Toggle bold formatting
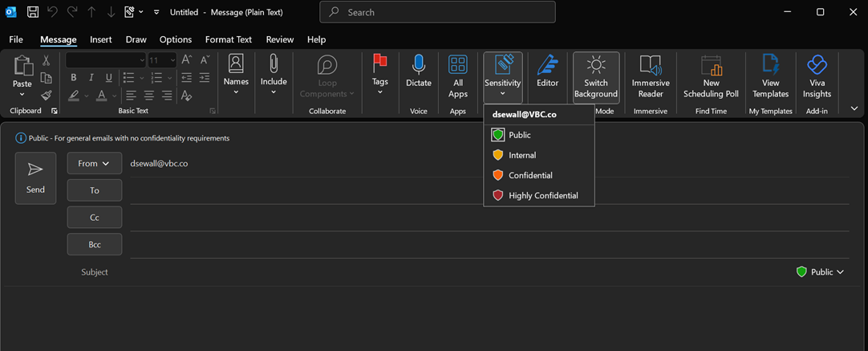 pyautogui.click(x=74, y=78)
